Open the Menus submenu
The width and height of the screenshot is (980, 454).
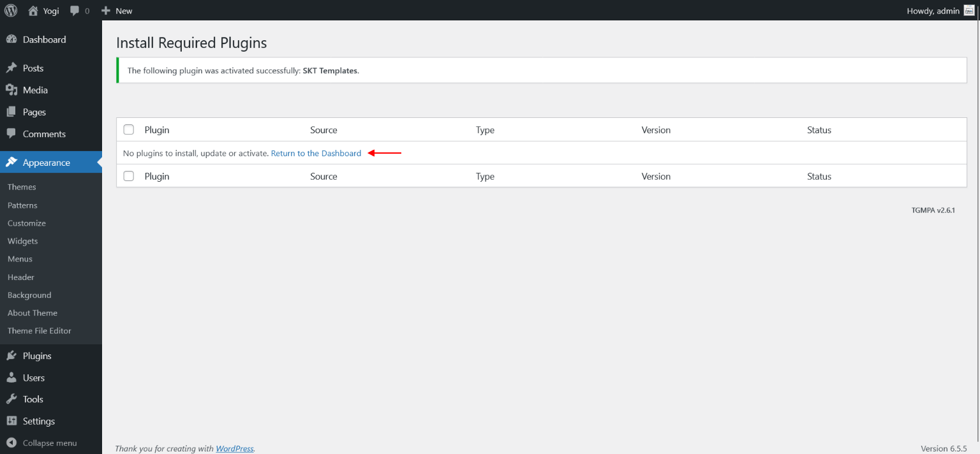tap(20, 259)
